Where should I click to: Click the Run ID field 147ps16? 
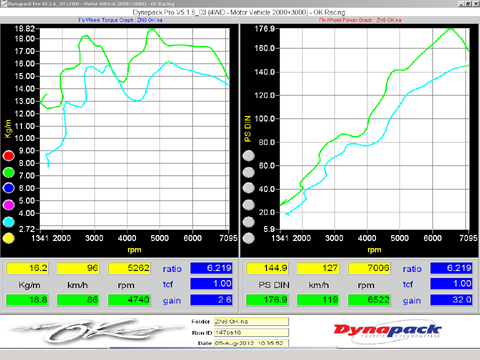(x=251, y=332)
